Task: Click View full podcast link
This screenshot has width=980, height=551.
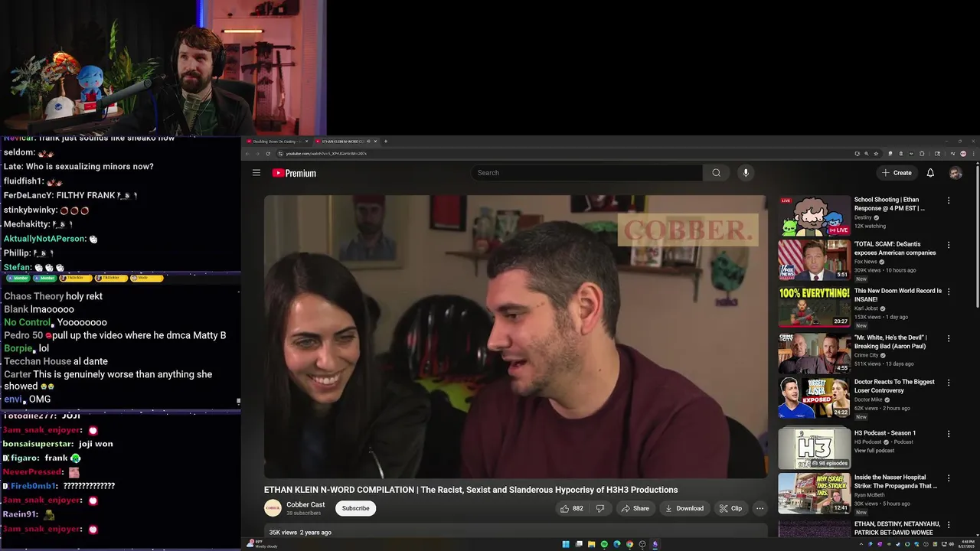Action: [874, 451]
